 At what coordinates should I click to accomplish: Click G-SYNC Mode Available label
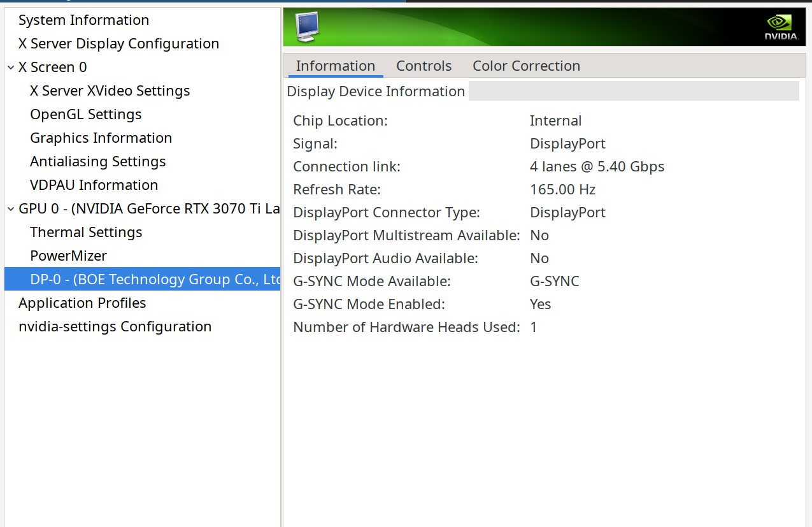371,281
